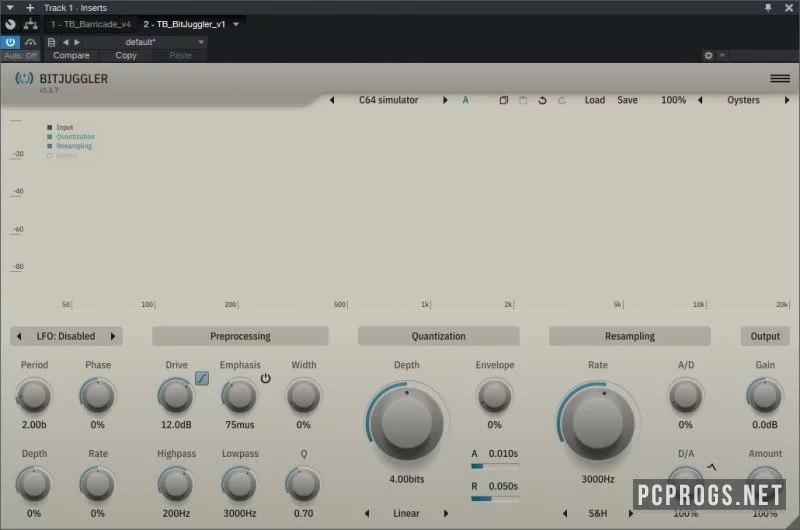Select previous LFO mode
The height and width of the screenshot is (530, 800).
click(x=19, y=336)
